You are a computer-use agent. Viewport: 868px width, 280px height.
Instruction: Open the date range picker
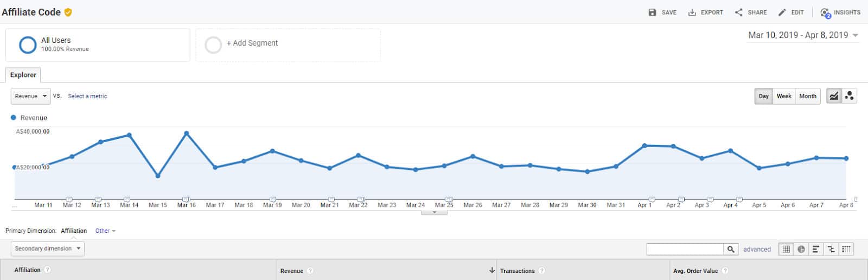802,35
